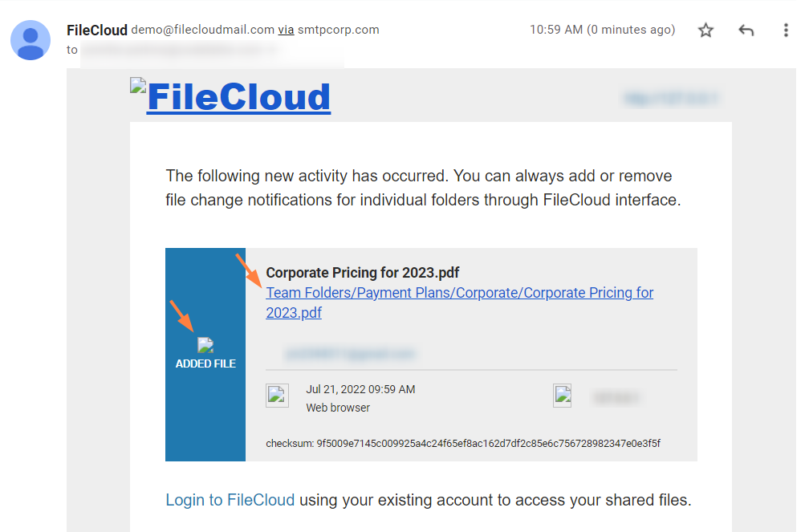Image resolution: width=805 pixels, height=532 pixels.
Task: Click the demo@filecloudmail.com sender address
Action: [x=202, y=30]
